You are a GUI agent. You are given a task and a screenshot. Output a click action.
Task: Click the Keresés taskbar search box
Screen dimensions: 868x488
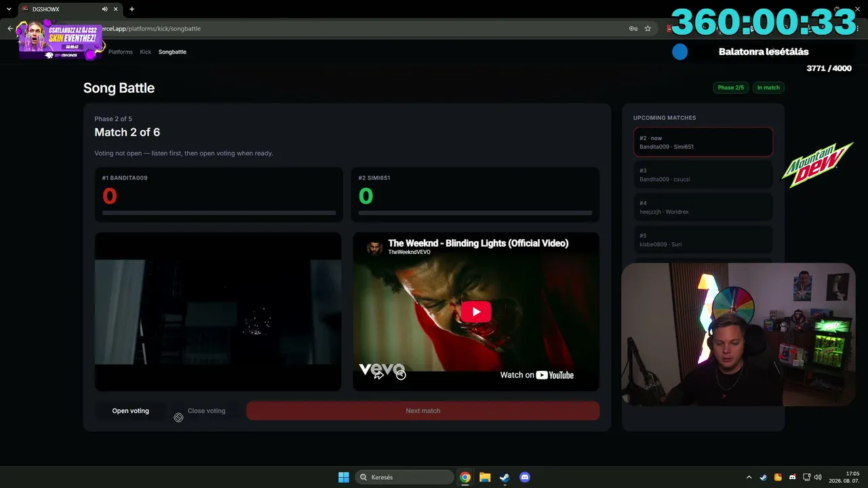(x=405, y=477)
